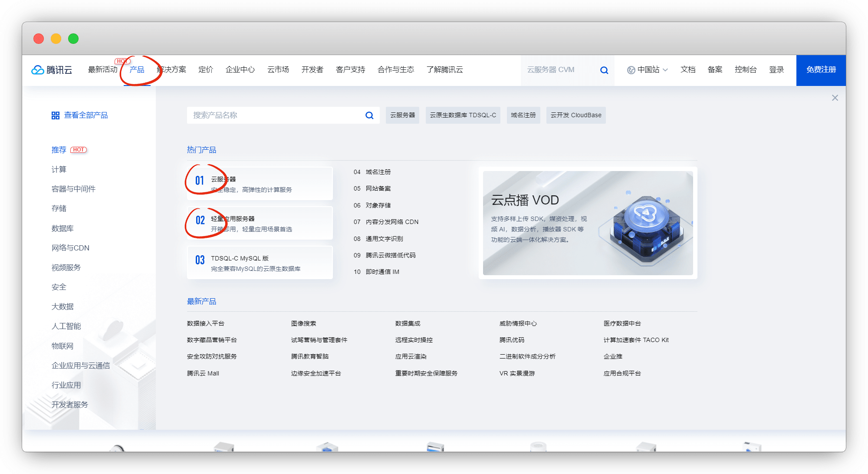Click the top navigation search magnifier icon
Viewport: 868px width, 474px height.
coord(604,70)
